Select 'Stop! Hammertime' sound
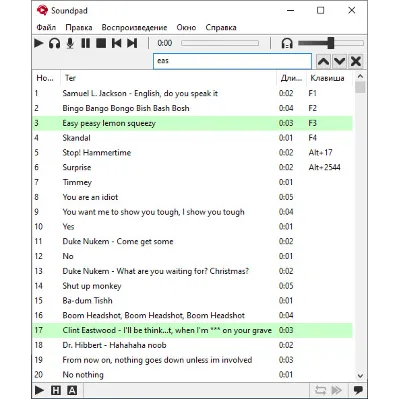Screen dimensions: 400x400 [192, 153]
